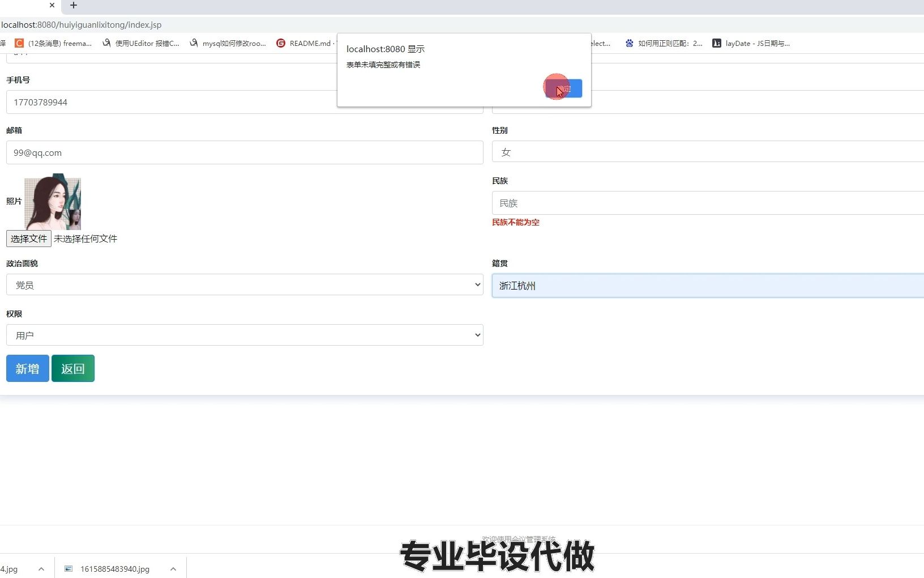Viewport: 924px width, 578px height.
Task: Open the layDate bookmark
Action: click(751, 43)
